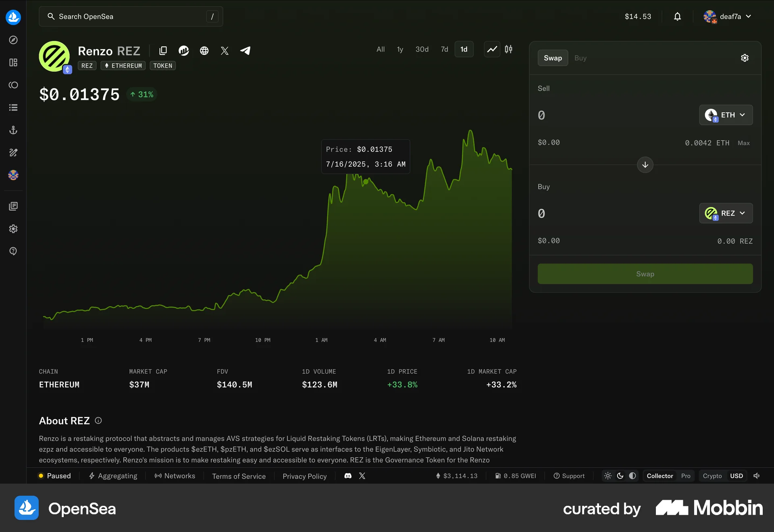Open the Terms of Service link
The width and height of the screenshot is (774, 532).
click(239, 476)
